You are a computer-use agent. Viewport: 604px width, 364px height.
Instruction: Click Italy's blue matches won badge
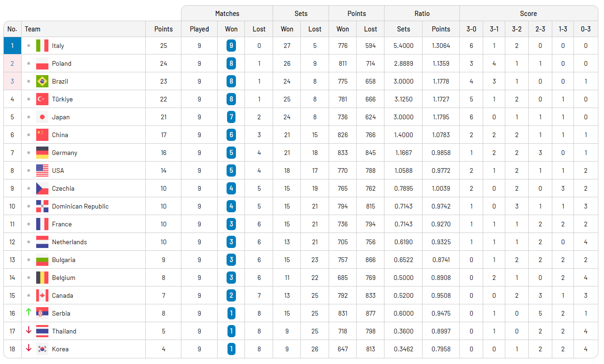(x=231, y=46)
